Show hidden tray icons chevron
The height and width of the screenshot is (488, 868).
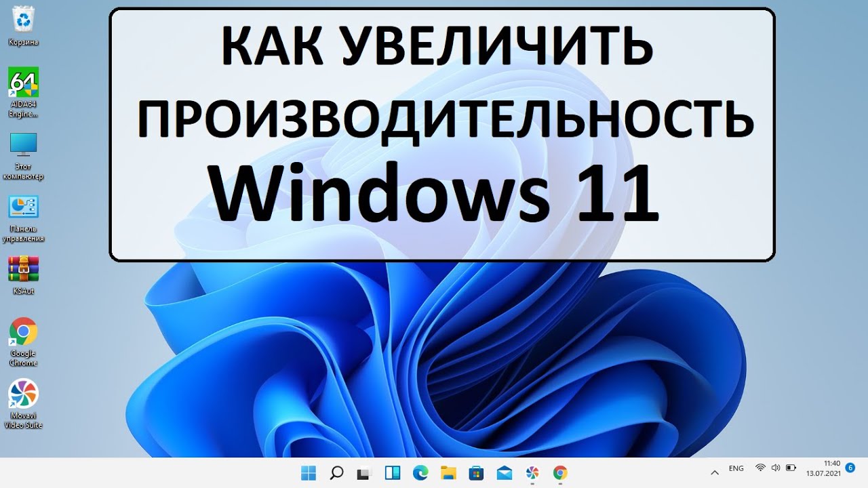coord(714,472)
